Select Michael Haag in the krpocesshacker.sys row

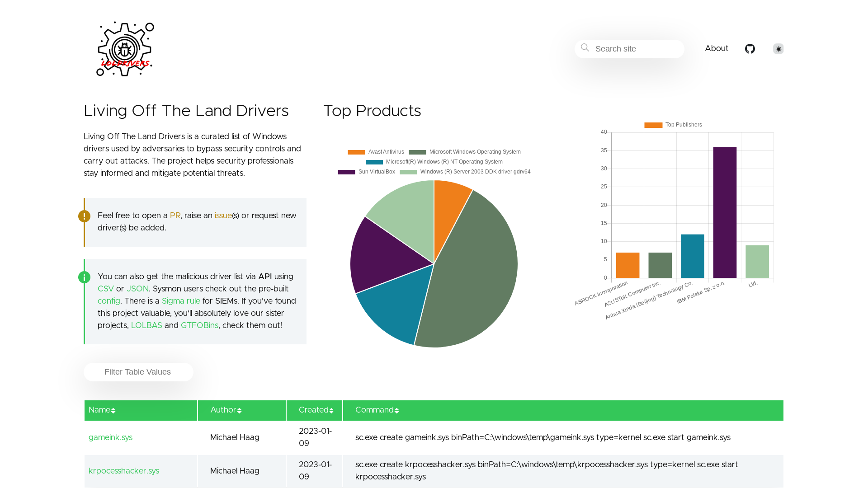[x=235, y=471]
